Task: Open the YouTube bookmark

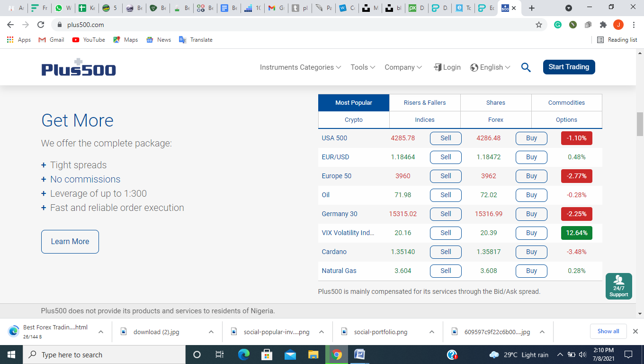Action: 89,40
